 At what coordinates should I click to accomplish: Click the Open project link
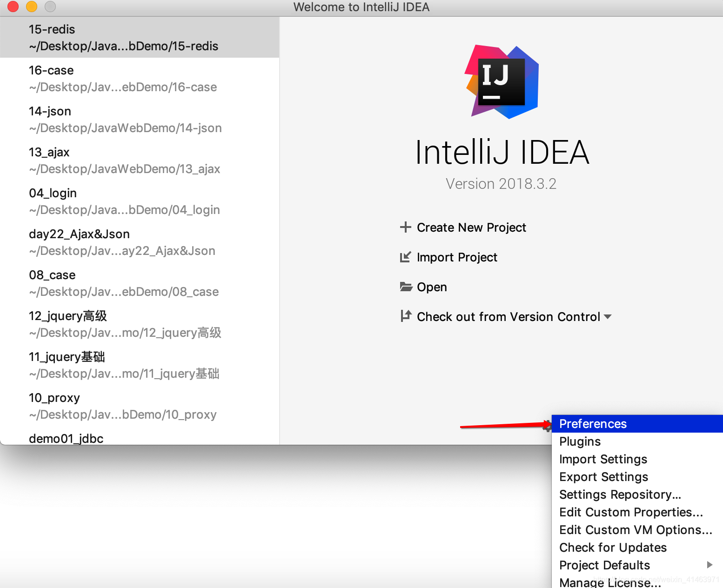coord(432,287)
